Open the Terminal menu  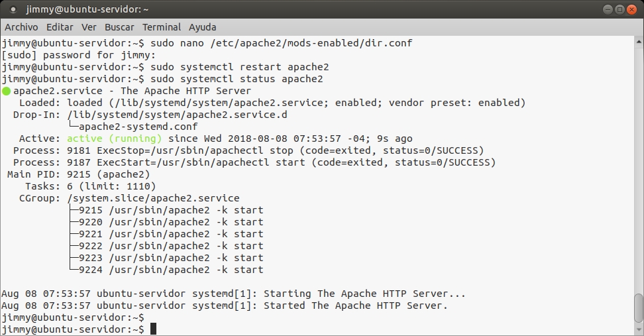click(162, 27)
